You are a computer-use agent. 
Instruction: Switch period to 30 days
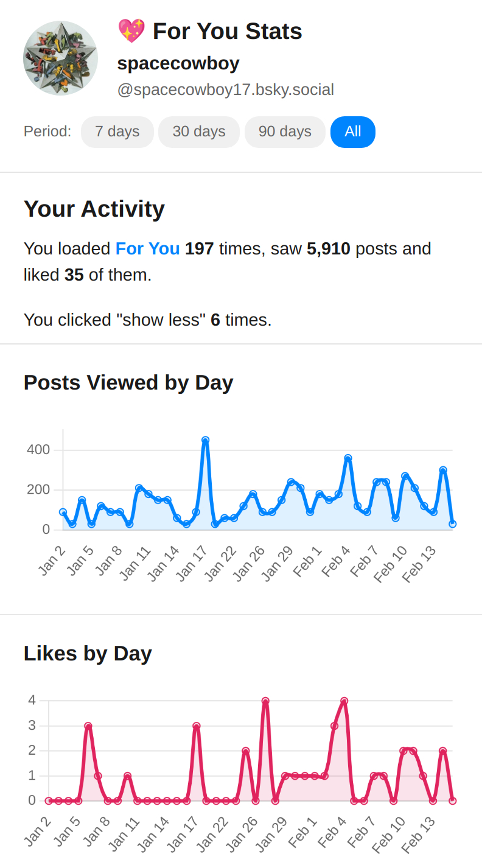coord(199,131)
